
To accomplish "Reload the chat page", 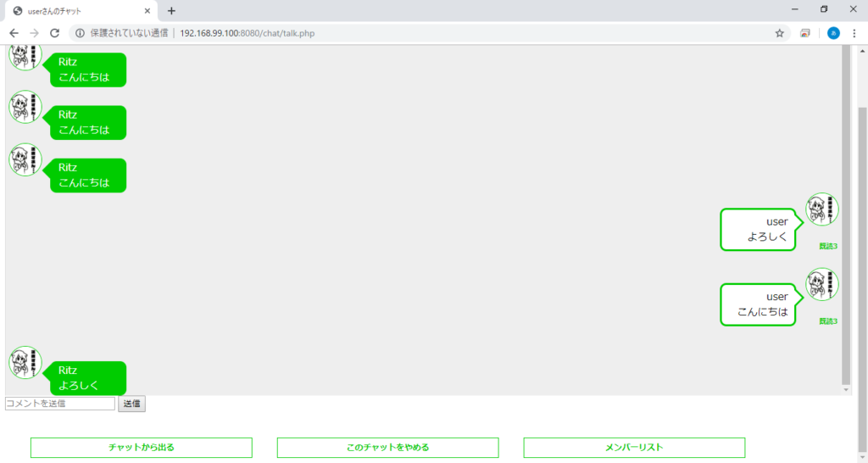I will coord(55,33).
